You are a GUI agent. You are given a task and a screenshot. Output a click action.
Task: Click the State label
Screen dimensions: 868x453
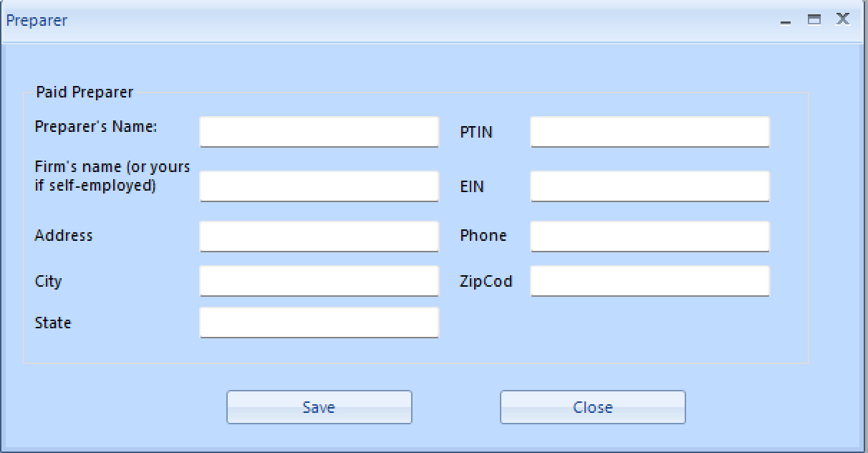point(53,323)
